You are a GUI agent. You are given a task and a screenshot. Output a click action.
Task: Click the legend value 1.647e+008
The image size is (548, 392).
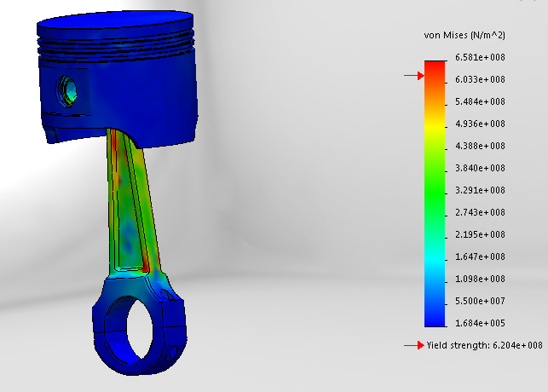pos(480,257)
